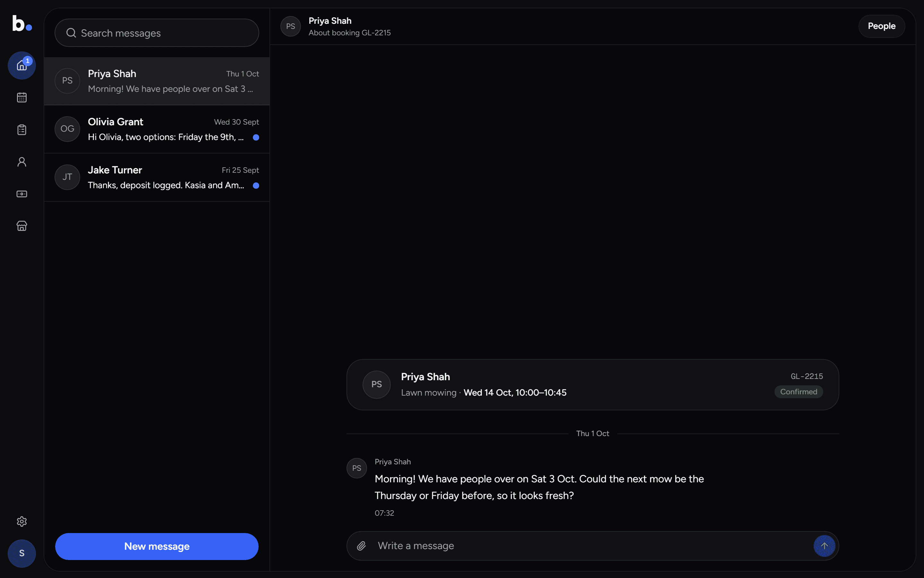Image resolution: width=924 pixels, height=578 pixels.
Task: Click the Confirmed status badge
Action: click(798, 392)
